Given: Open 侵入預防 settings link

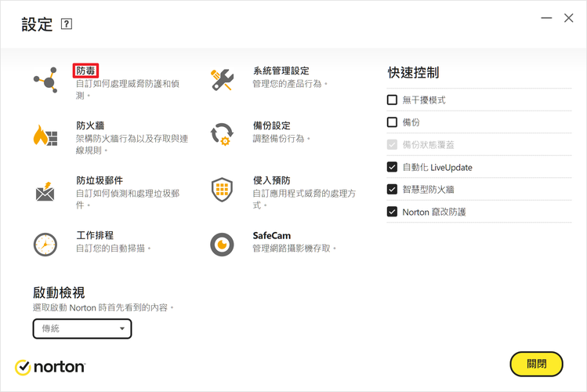Looking at the screenshot, I should click(272, 180).
